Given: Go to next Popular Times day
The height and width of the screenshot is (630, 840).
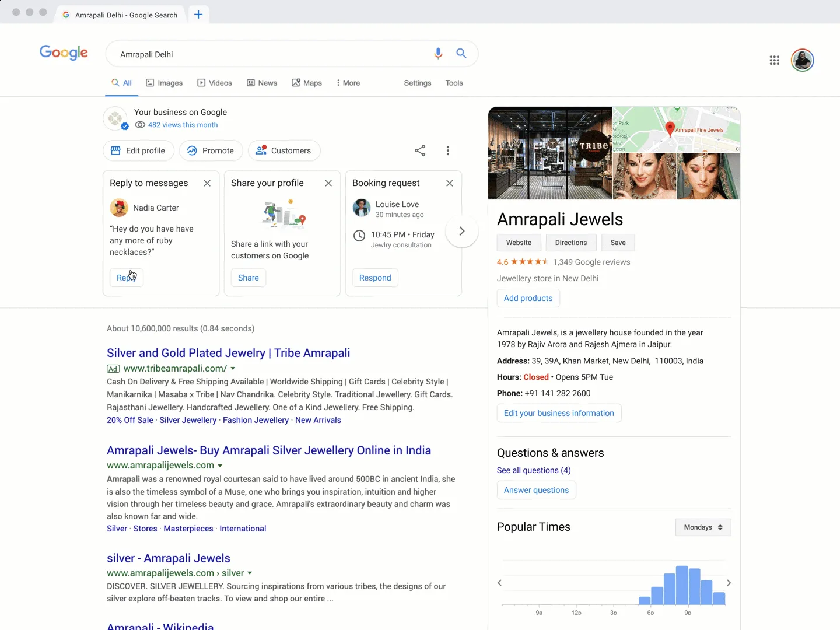Looking at the screenshot, I should (x=729, y=583).
